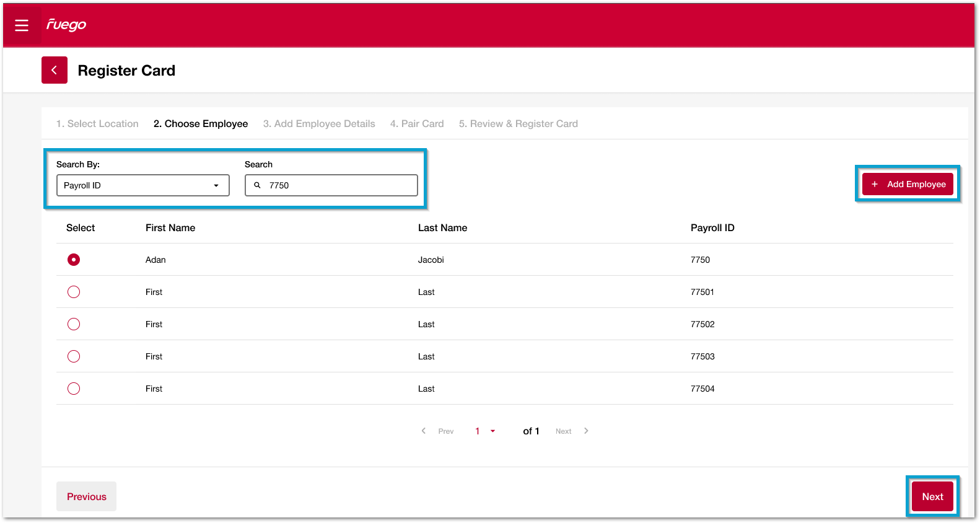The height and width of the screenshot is (523, 980).
Task: Expand the page number selector dropdown
Action: point(485,431)
